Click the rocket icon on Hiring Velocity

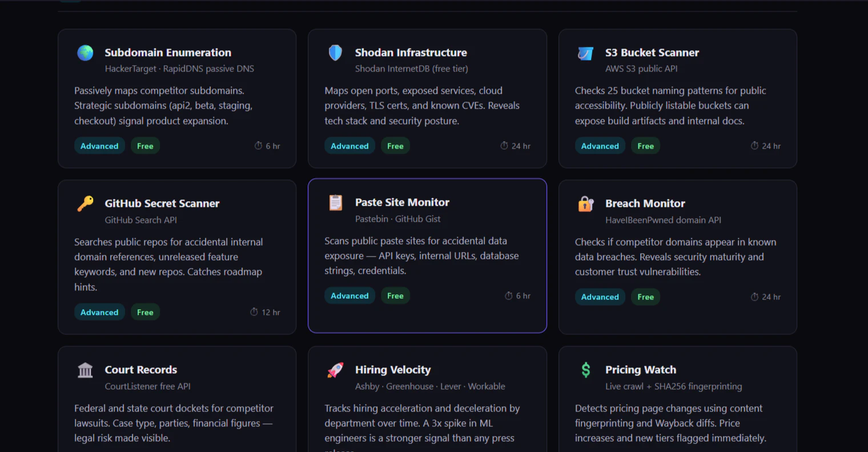pos(335,370)
